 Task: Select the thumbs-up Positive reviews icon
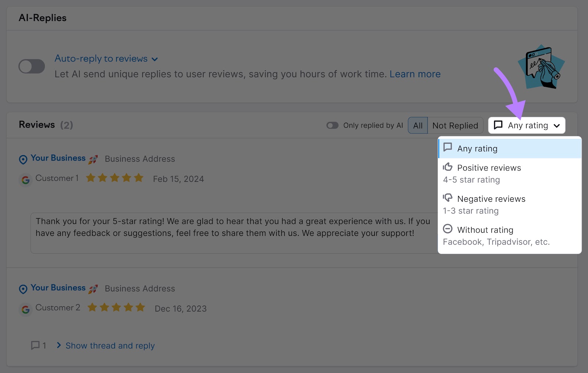(x=448, y=167)
